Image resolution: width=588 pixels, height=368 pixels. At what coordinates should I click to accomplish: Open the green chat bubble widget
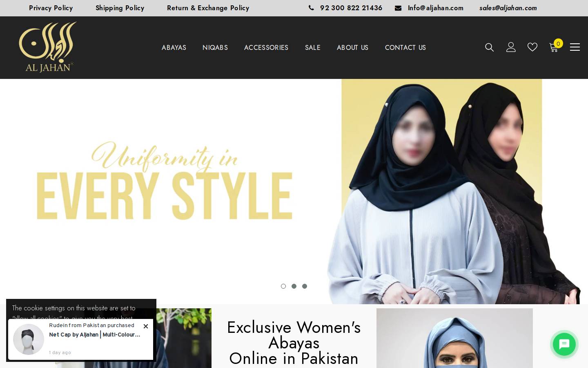tap(564, 344)
